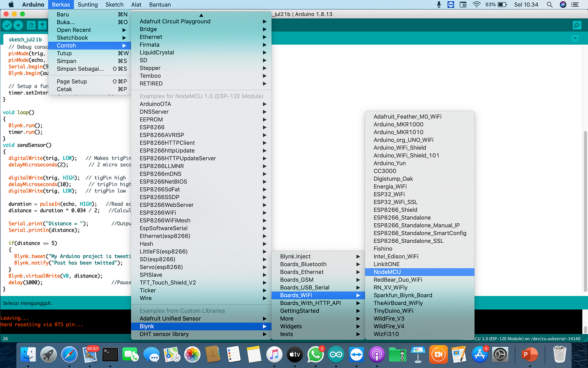
Task: Open System Preferences gear in Dock
Action: coord(501,355)
